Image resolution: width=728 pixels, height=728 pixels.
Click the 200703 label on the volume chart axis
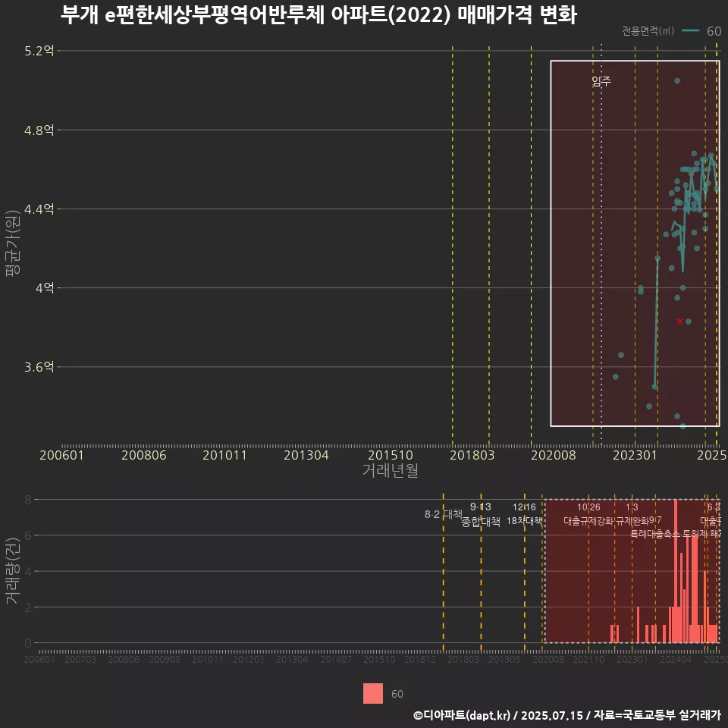point(80,659)
